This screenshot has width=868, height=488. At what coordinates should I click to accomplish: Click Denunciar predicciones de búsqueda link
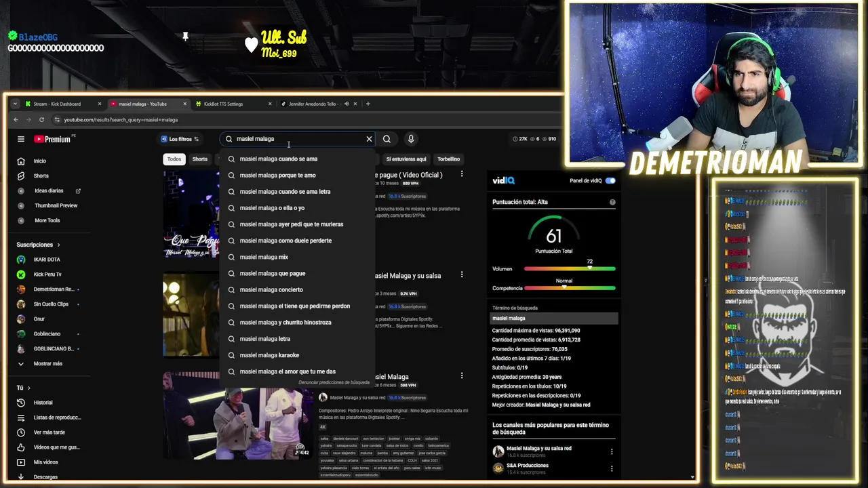tap(334, 382)
